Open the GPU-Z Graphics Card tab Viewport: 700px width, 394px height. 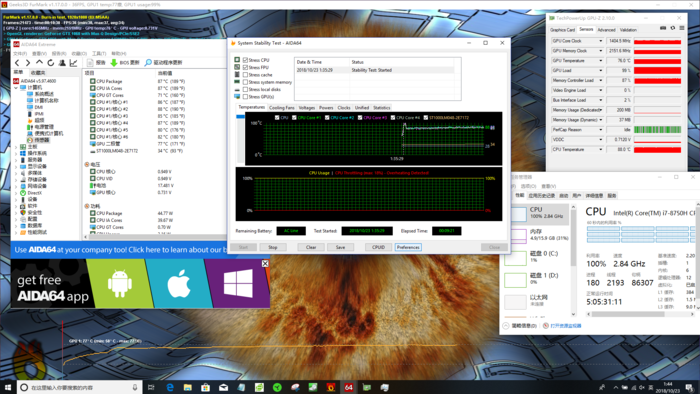(562, 30)
